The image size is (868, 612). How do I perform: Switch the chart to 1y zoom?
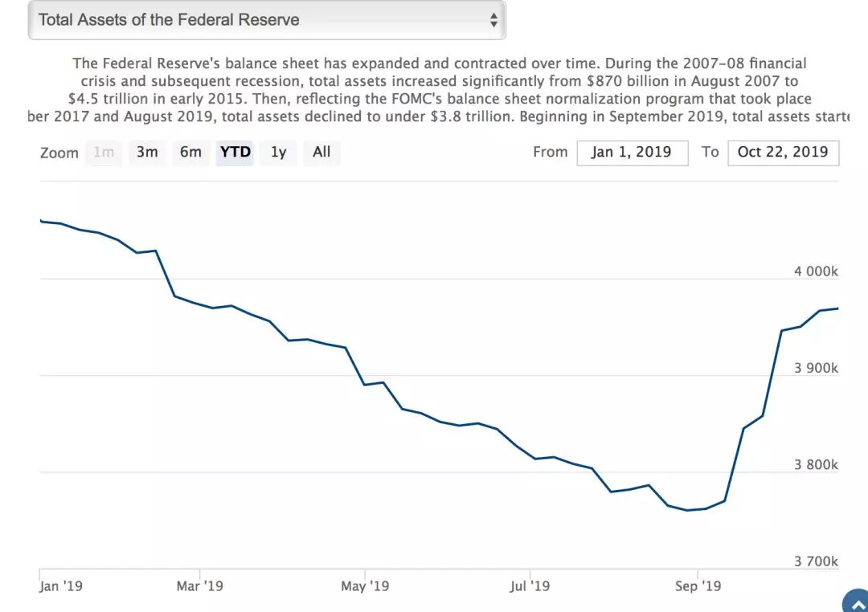(x=278, y=152)
